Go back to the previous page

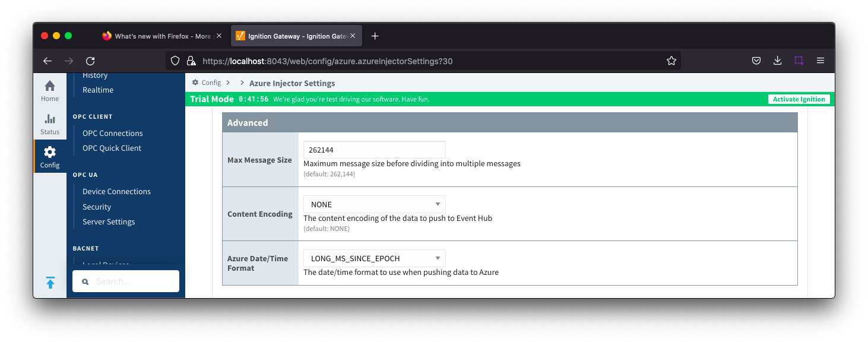(x=47, y=61)
